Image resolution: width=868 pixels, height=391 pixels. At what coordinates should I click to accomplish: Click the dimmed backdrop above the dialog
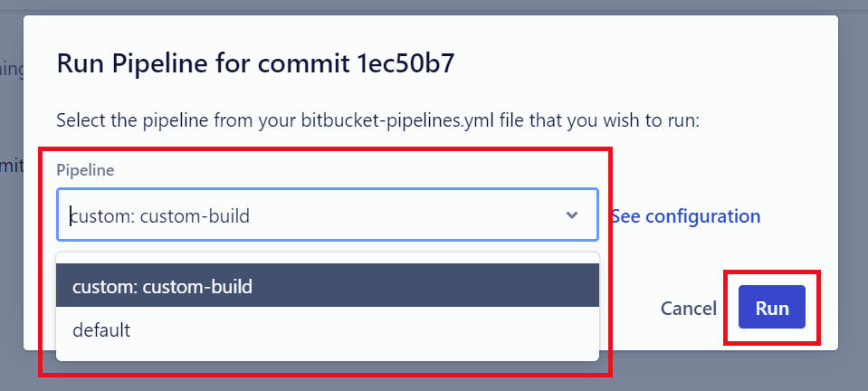(434, 6)
